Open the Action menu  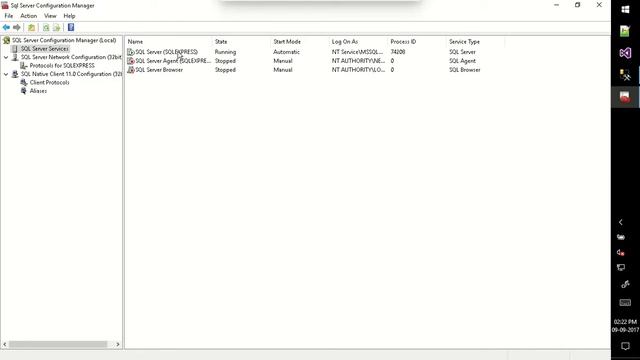pos(29,16)
